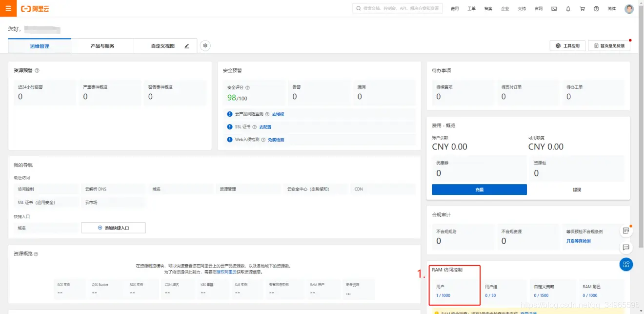The height and width of the screenshot is (314, 644).
Task: Open 简体 language selector
Action: pos(612,9)
